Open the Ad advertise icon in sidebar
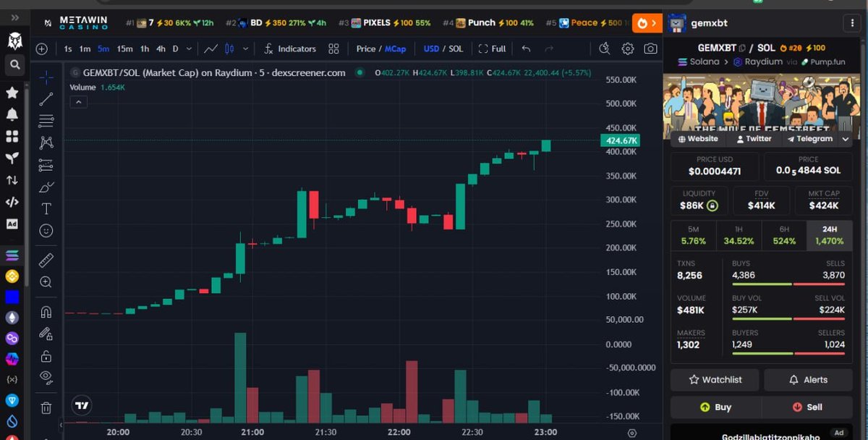This screenshot has height=440, width=868. (12, 224)
